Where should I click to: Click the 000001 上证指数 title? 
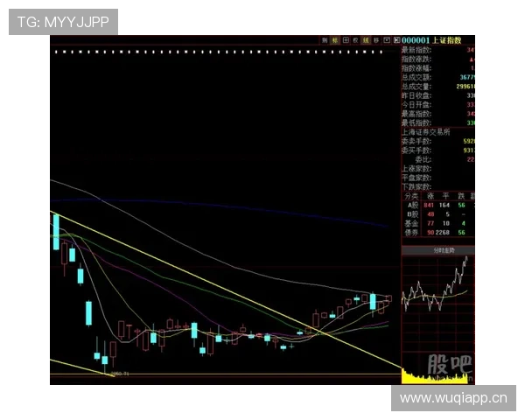431,40
